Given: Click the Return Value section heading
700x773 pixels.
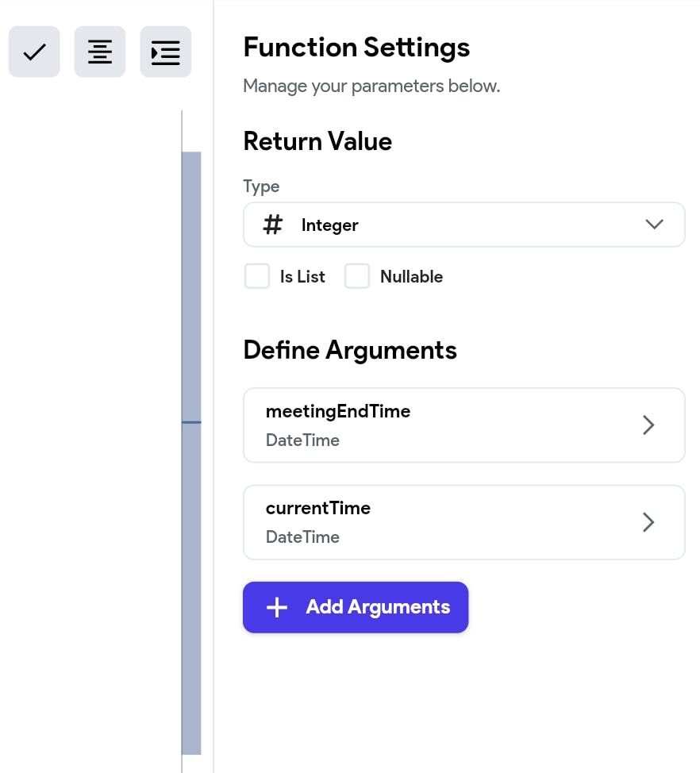Looking at the screenshot, I should tap(317, 141).
